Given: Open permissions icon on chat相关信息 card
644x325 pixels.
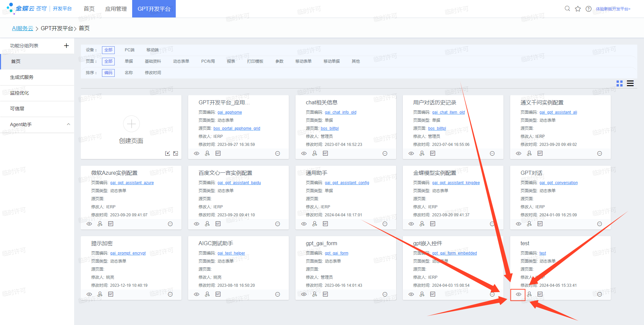Looking at the screenshot, I should tap(315, 153).
